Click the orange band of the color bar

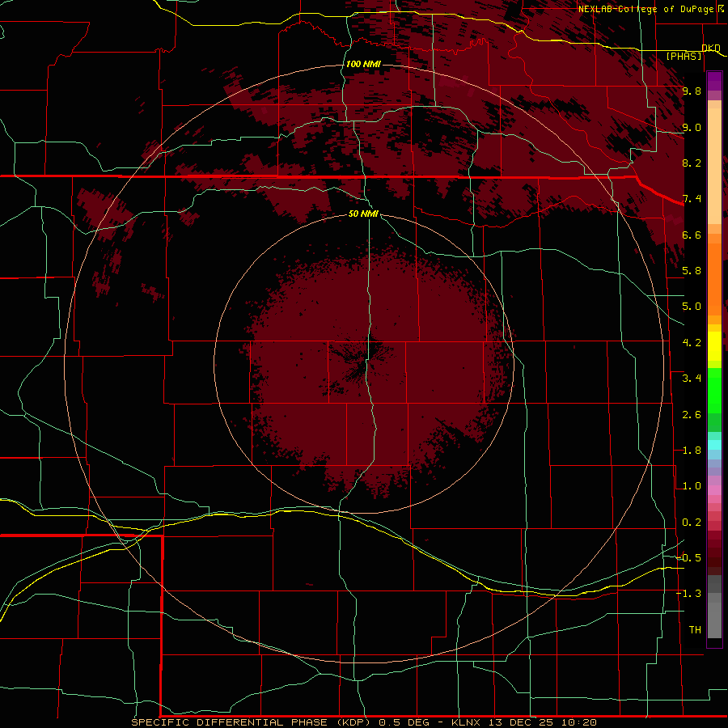[x=714, y=278]
